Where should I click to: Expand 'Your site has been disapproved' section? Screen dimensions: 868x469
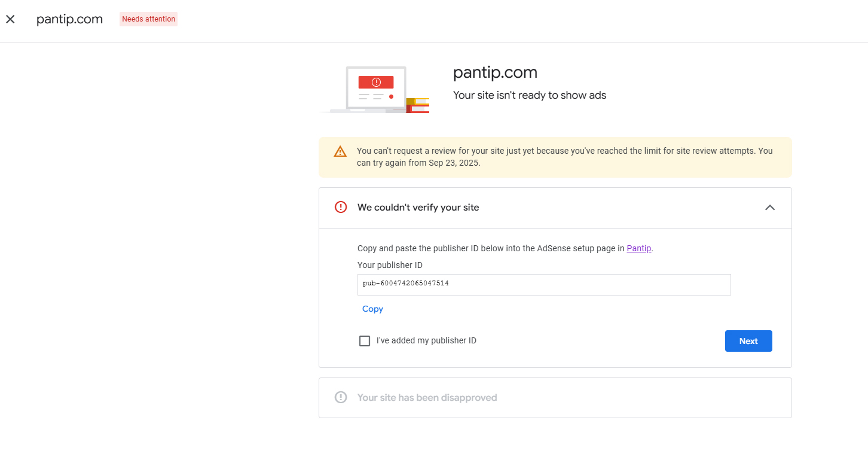555,398
